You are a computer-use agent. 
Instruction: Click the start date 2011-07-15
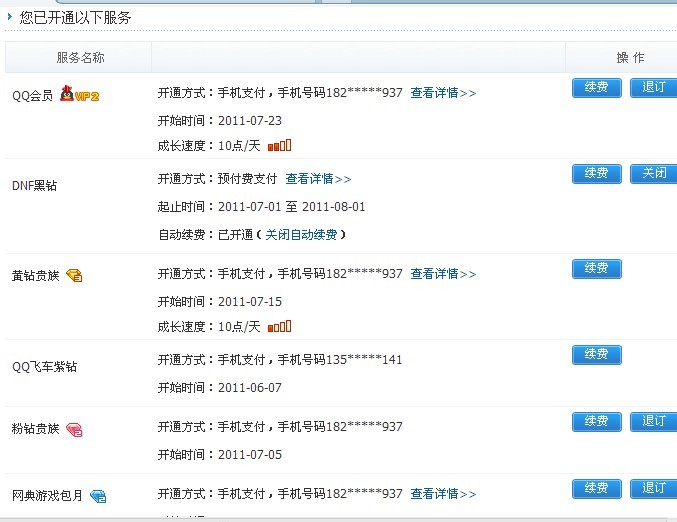[x=250, y=301]
